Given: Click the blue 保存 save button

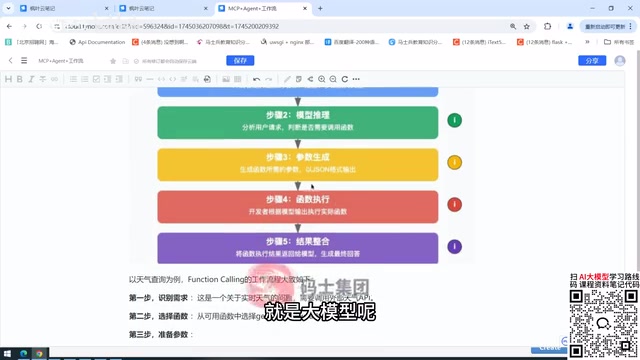Looking at the screenshot, I should pyautogui.click(x=240, y=60).
